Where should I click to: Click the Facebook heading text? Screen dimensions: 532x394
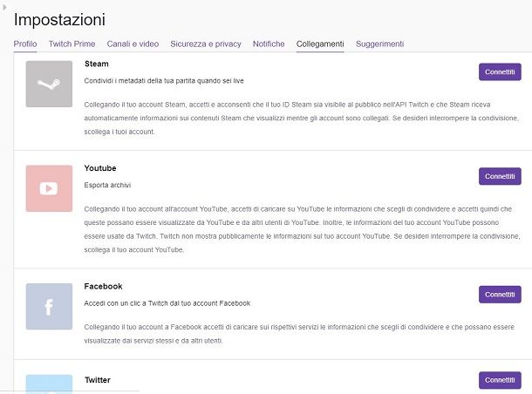tap(104, 286)
